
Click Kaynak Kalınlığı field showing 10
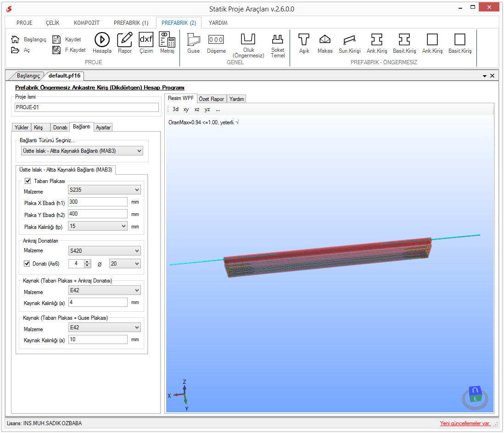pos(98,339)
